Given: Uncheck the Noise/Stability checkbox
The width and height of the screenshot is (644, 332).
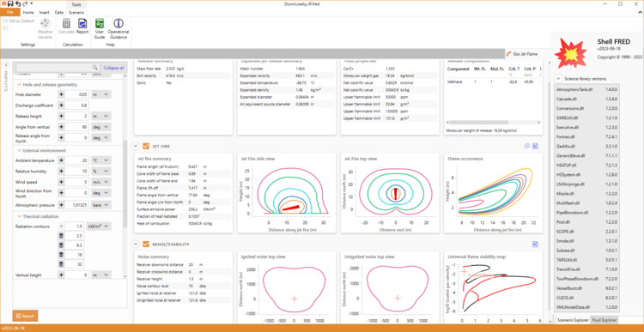Looking at the screenshot, I should click(146, 244).
